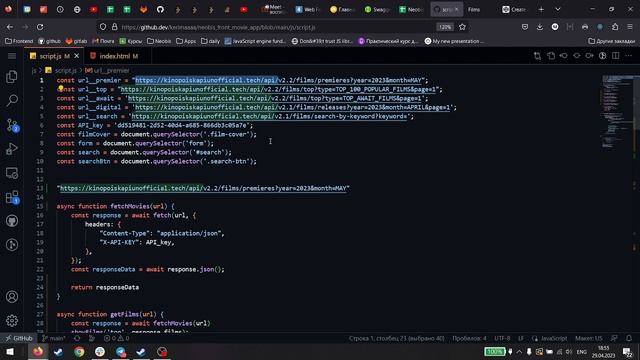Click the main branch name in the status bar
This screenshot has width=640, height=360.
(x=54, y=338)
